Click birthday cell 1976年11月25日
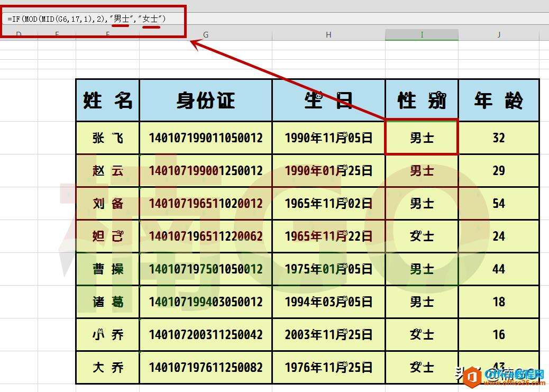This screenshot has width=549, height=392. click(328, 368)
